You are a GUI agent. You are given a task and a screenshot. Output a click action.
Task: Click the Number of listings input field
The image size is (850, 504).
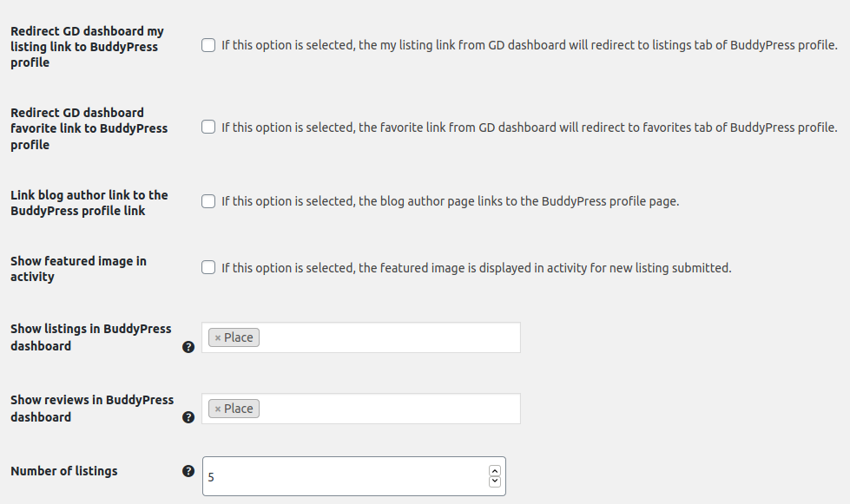tap(347, 476)
